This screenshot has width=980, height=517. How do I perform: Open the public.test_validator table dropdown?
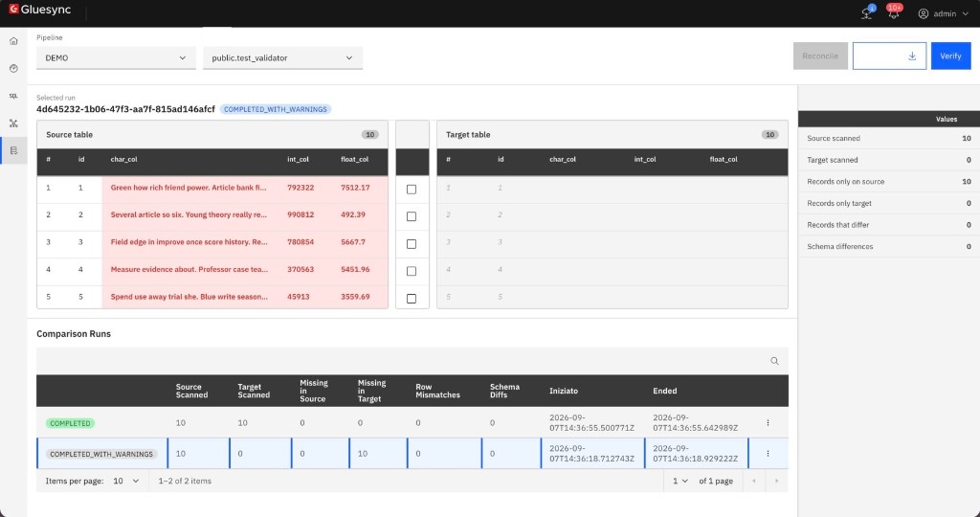click(282, 58)
